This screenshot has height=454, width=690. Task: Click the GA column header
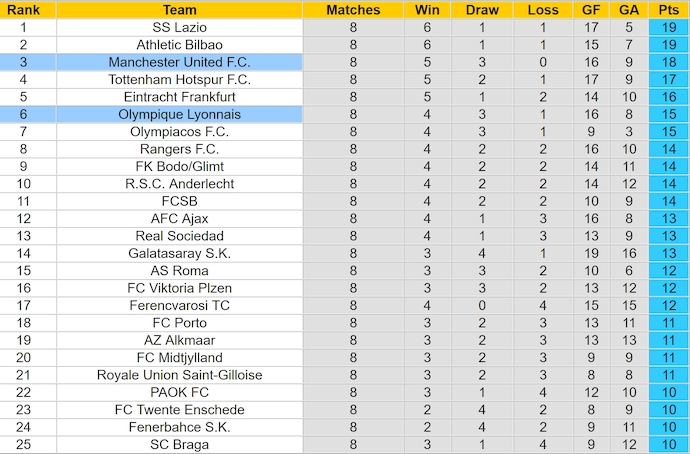pos(628,10)
